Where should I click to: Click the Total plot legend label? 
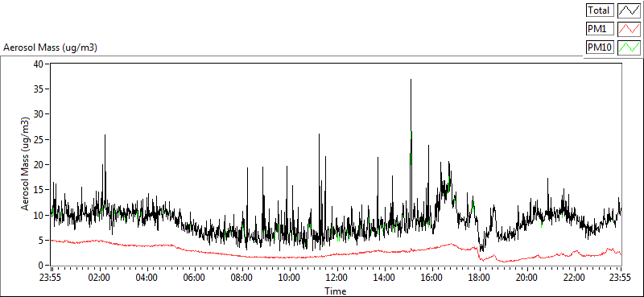tap(601, 10)
